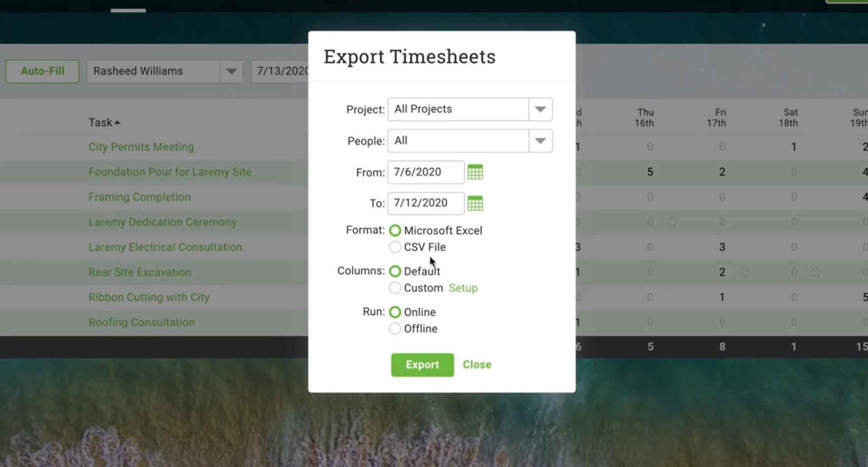Select Offline run option

(395, 329)
